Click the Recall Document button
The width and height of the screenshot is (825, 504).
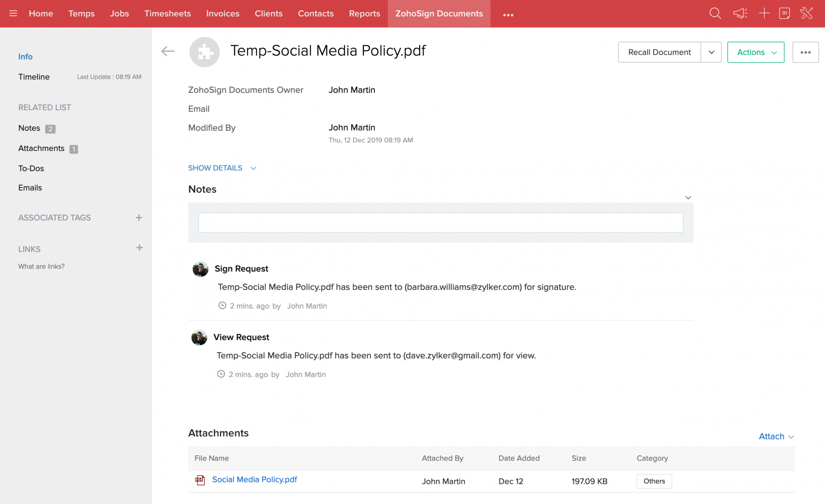[659, 52]
